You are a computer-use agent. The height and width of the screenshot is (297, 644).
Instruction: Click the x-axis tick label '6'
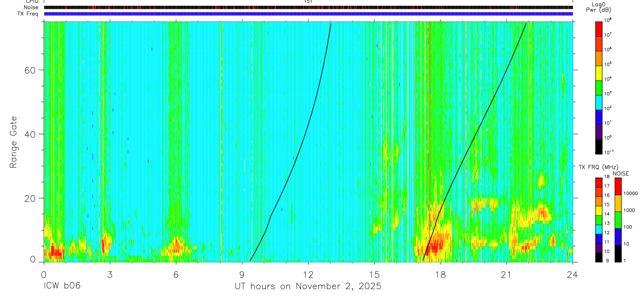click(176, 274)
